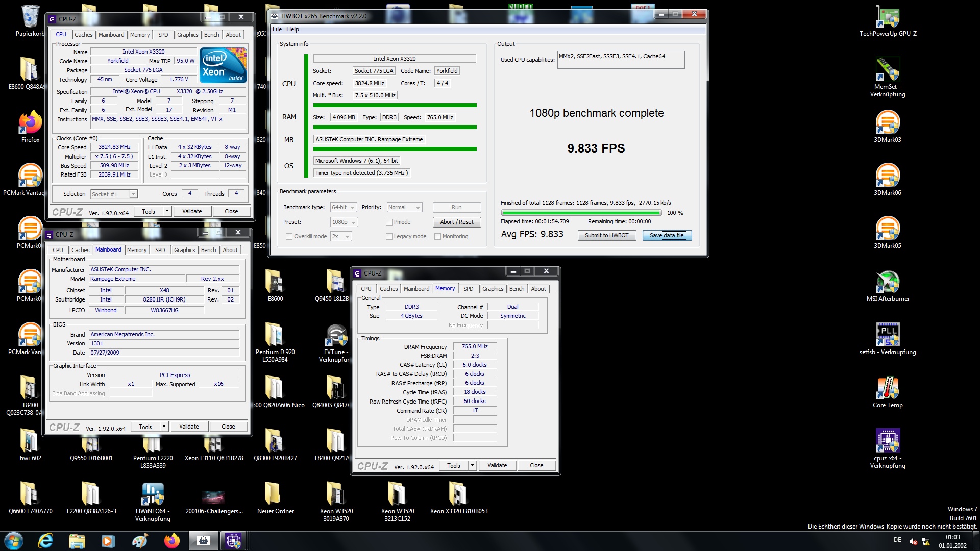Viewport: 980px width, 551px height.
Task: Open Windows Explorer from the taskbar
Action: (x=77, y=541)
